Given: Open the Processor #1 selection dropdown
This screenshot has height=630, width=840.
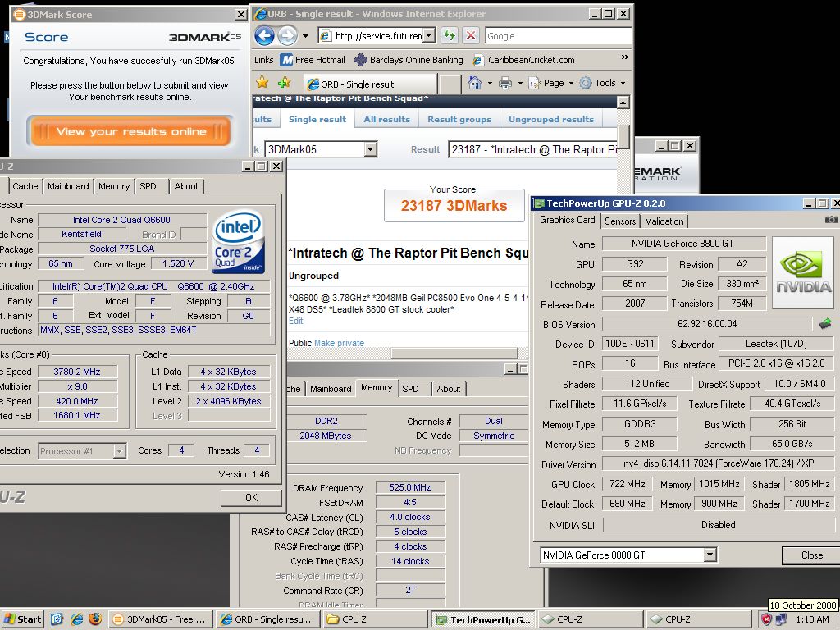Looking at the screenshot, I should tap(120, 451).
